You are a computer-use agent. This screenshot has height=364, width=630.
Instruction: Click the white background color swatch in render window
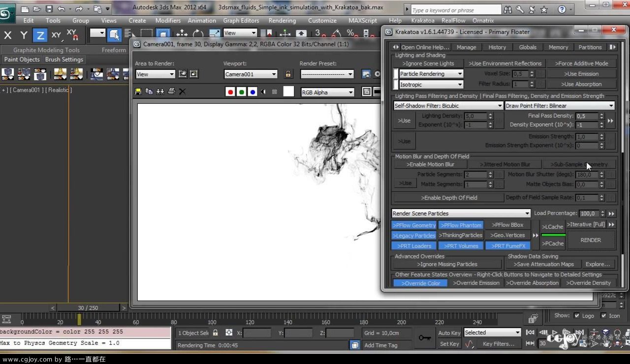(x=288, y=91)
